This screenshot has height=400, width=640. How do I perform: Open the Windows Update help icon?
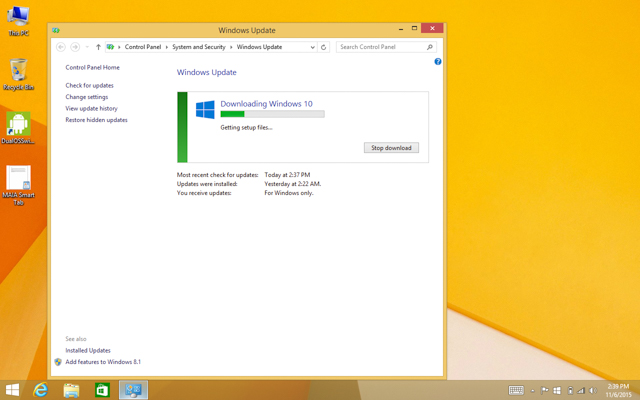tap(437, 62)
